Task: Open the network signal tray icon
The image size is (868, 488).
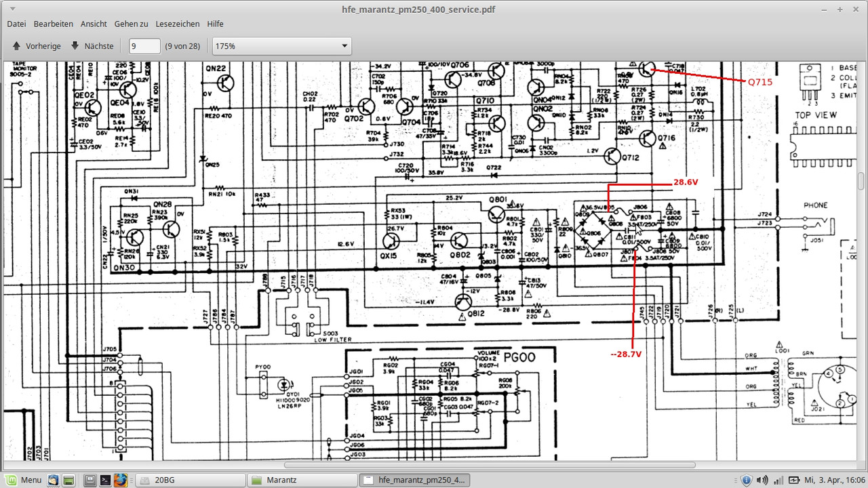Action: 777,480
